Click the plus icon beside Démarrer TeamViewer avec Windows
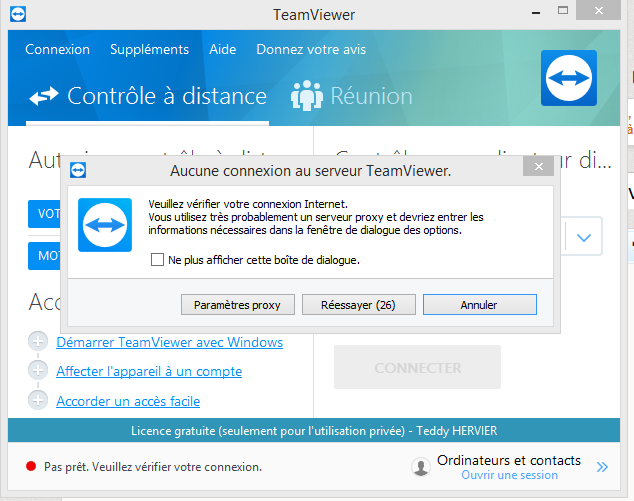The height and width of the screenshot is (501, 634). tap(38, 342)
